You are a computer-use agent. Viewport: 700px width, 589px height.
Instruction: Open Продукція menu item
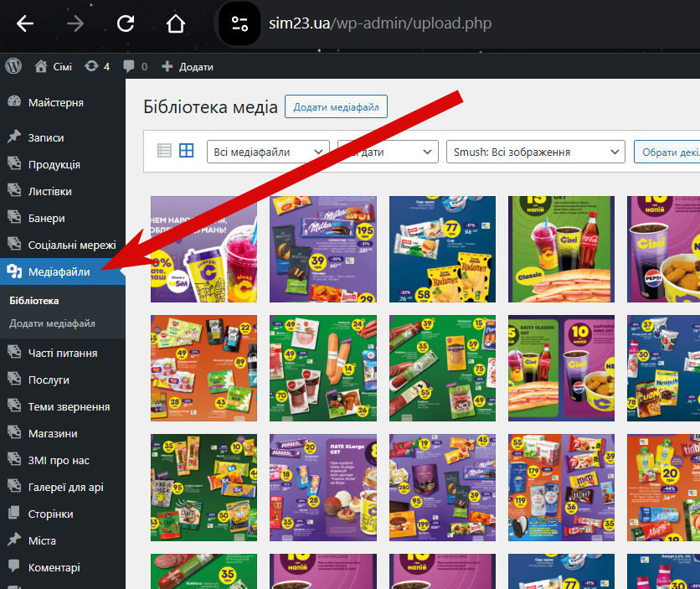pyautogui.click(x=54, y=165)
